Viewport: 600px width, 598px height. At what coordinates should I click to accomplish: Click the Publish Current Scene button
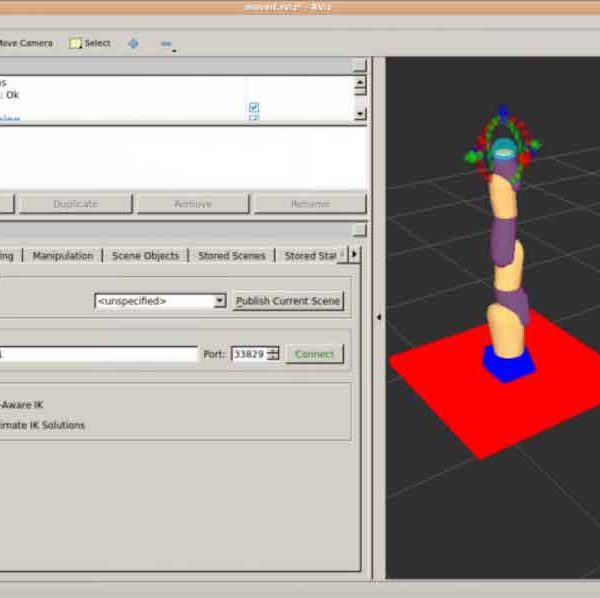[288, 301]
